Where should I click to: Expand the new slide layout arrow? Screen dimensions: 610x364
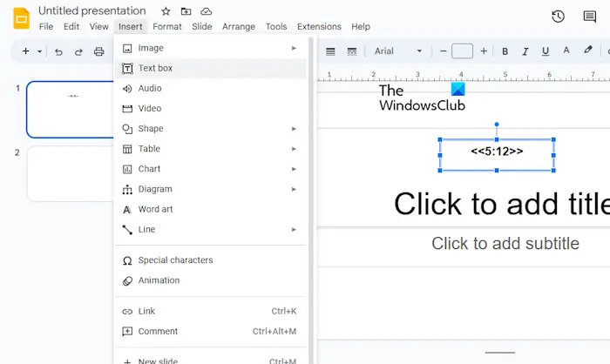click(39, 51)
